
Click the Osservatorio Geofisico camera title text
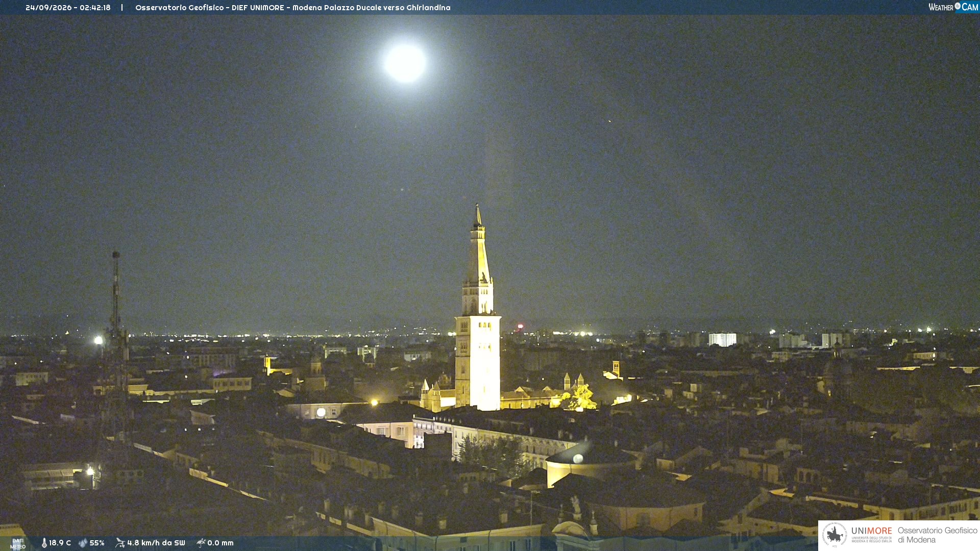point(293,8)
